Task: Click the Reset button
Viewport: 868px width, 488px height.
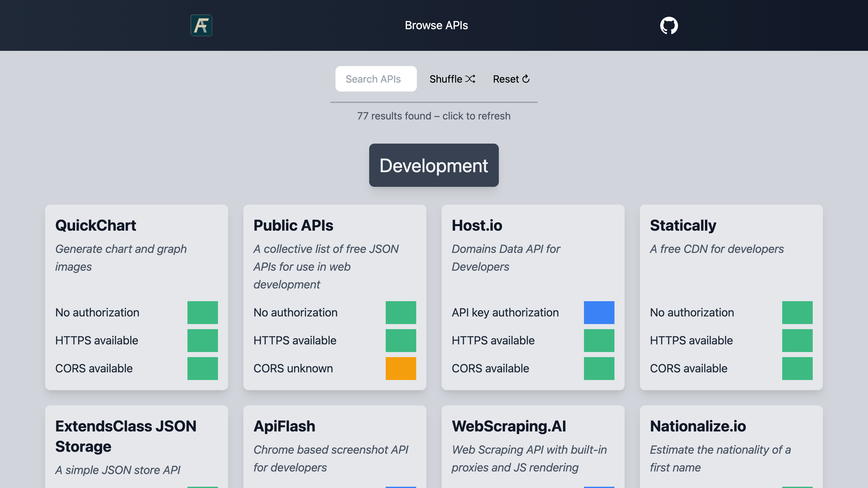Action: pyautogui.click(x=511, y=79)
